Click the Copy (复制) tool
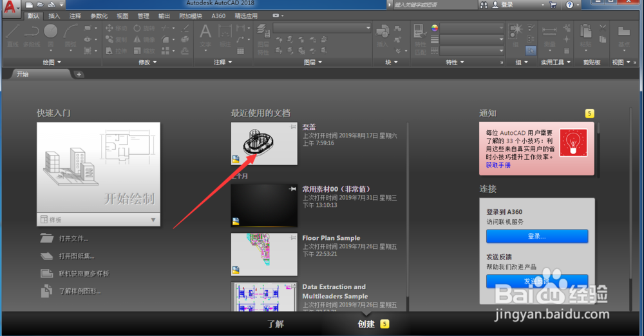The height and width of the screenshot is (336, 644). (116, 39)
